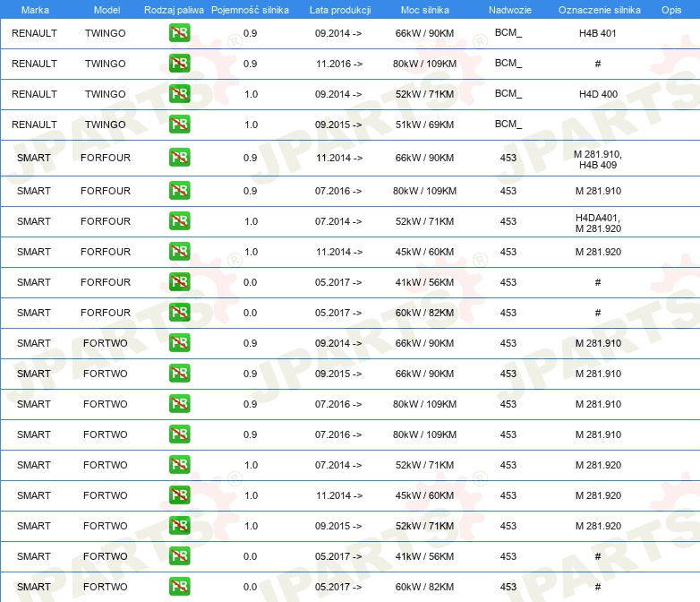Image resolution: width=700 pixels, height=602 pixels.
Task: Click 41kW / 56KM in Fortwo row
Action: 424,556
